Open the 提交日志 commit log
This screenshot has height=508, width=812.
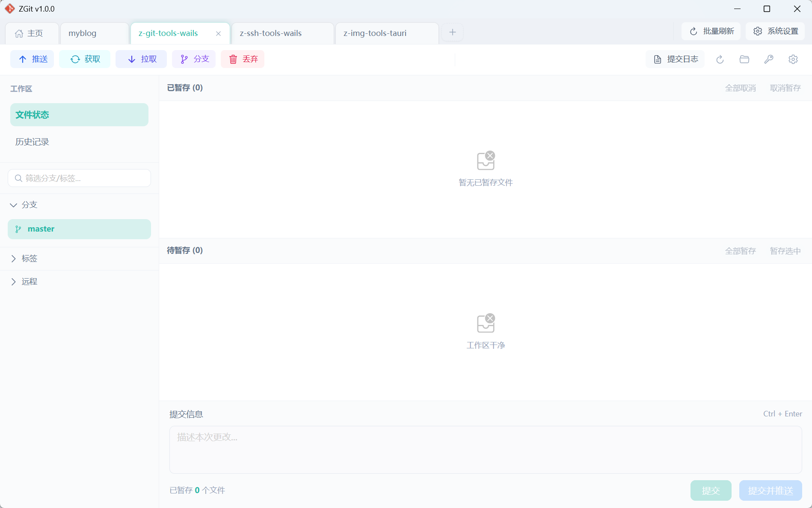(675, 59)
